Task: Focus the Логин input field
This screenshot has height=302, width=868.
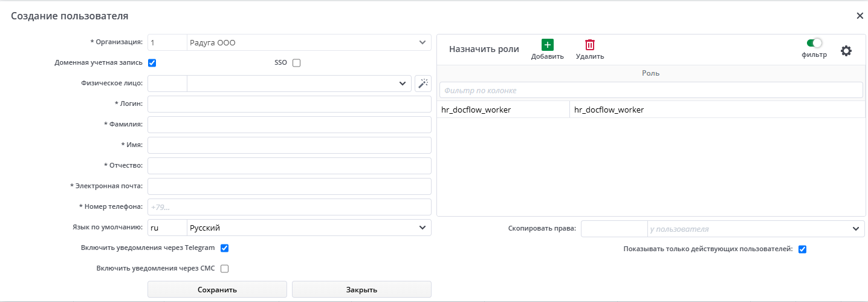Action: 289,104
